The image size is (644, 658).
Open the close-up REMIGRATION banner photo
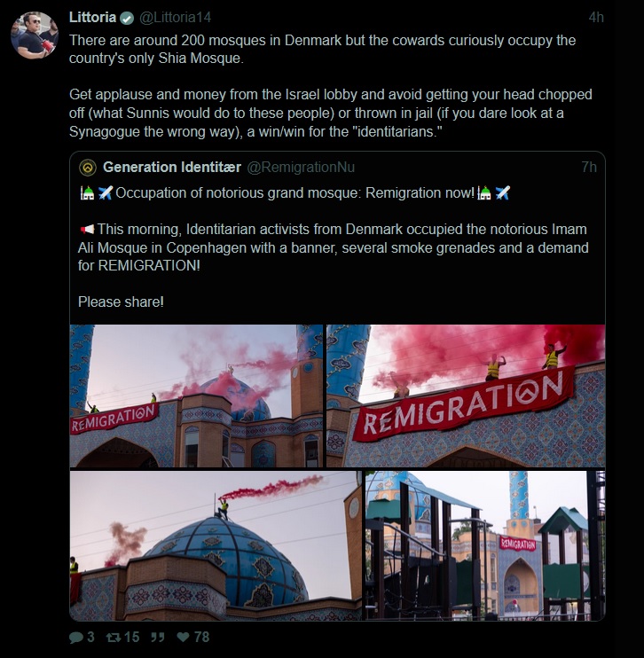coord(466,396)
